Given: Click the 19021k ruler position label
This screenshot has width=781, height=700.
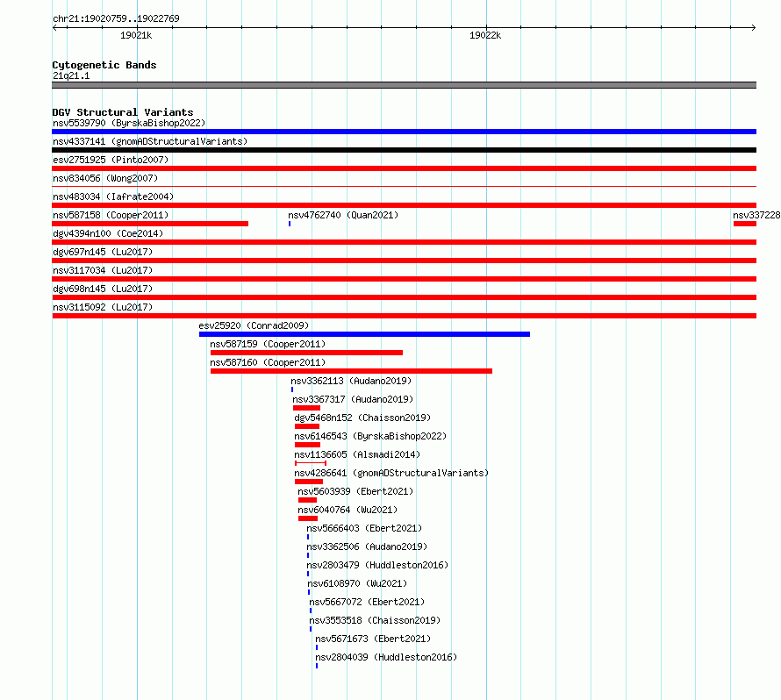Looking at the screenshot, I should [x=136, y=35].
